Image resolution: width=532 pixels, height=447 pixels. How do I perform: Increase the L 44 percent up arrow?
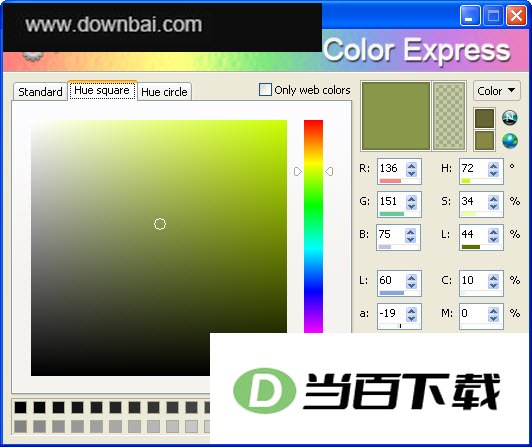(x=493, y=232)
